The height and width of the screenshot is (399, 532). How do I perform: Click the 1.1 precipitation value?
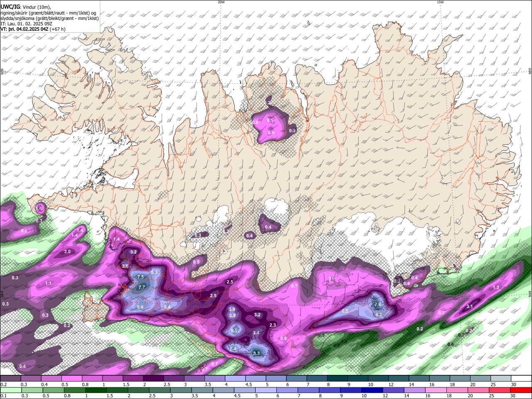tap(48, 283)
